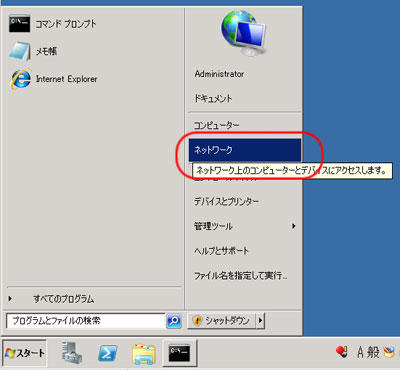Click the コマンド プロンプト label text
This screenshot has width=400, height=370.
click(x=66, y=24)
